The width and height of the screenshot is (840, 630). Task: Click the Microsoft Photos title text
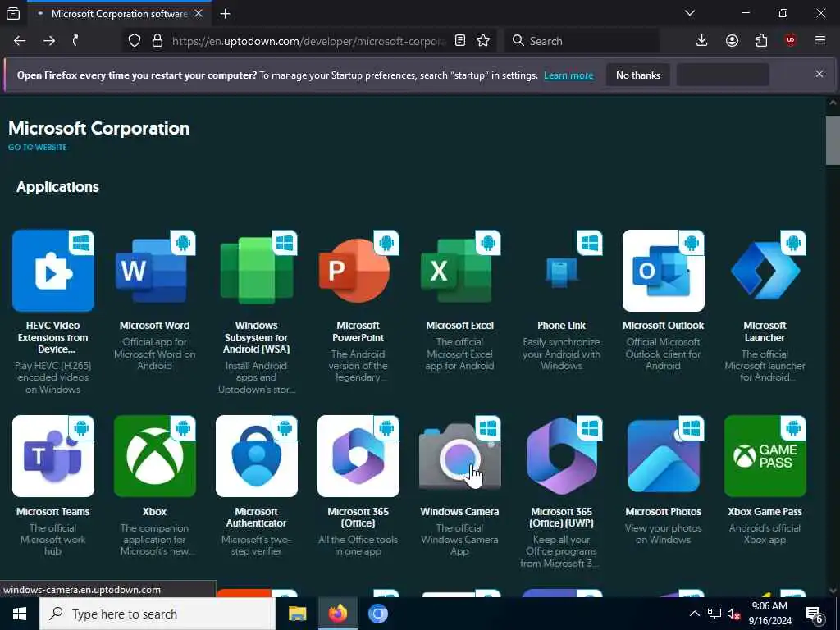[x=663, y=512]
